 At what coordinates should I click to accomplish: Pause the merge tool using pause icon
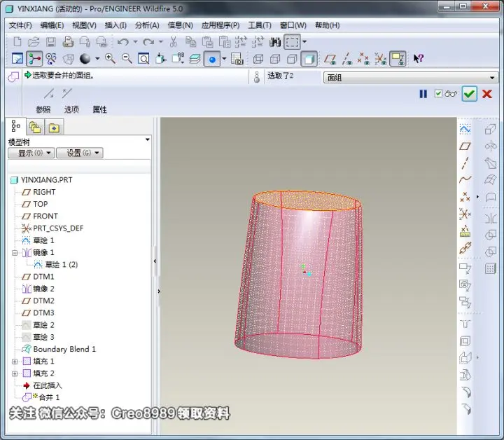[423, 94]
